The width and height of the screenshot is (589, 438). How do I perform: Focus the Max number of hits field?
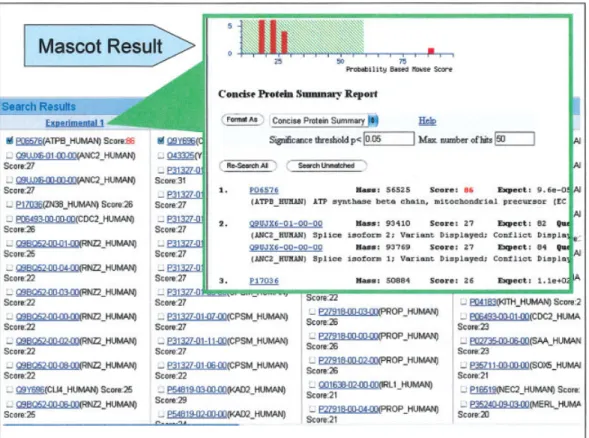click(x=515, y=139)
